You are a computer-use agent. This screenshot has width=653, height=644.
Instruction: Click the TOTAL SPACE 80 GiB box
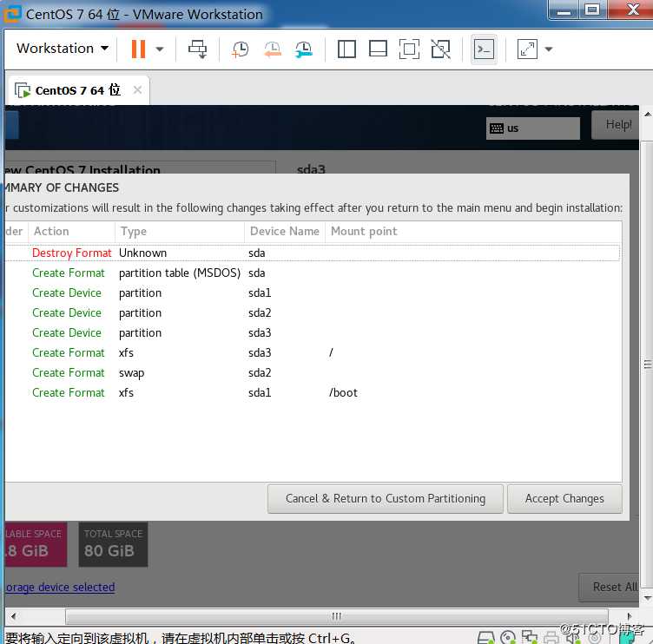pos(113,544)
